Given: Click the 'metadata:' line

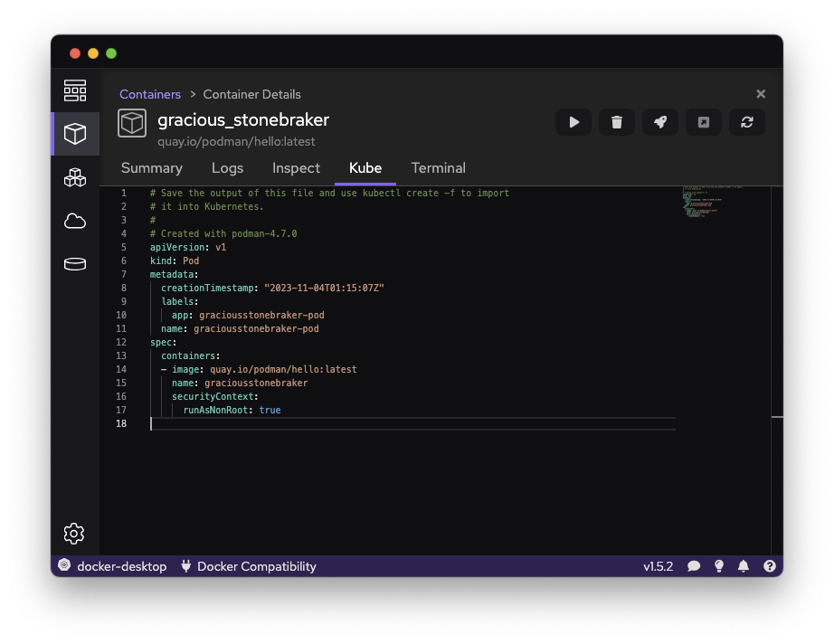Looking at the screenshot, I should (x=174, y=274).
